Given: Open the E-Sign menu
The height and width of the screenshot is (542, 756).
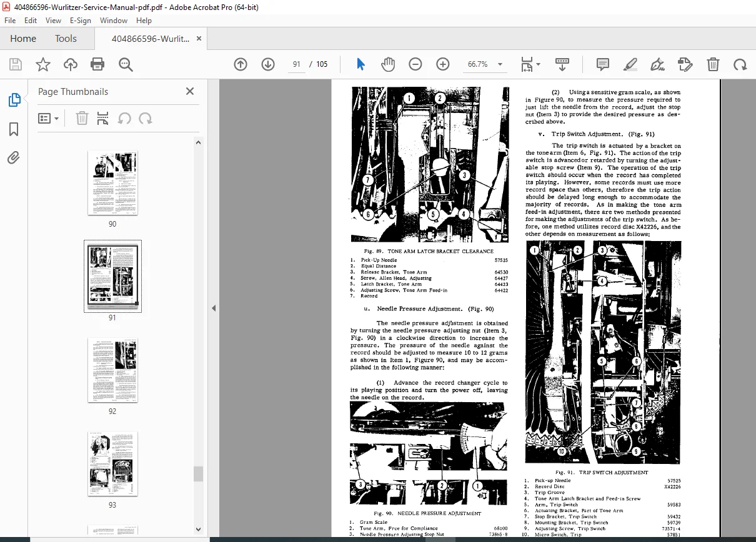Looking at the screenshot, I should coord(81,21).
